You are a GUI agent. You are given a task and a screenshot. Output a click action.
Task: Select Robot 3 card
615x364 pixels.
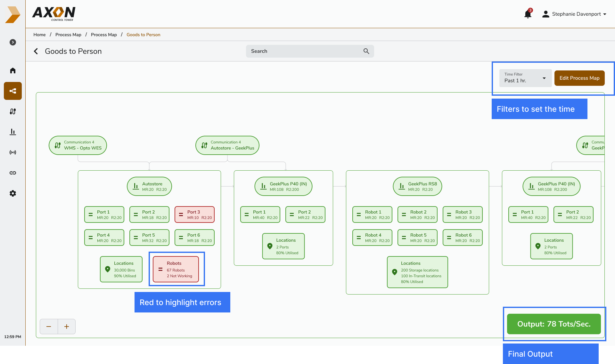[x=463, y=214]
